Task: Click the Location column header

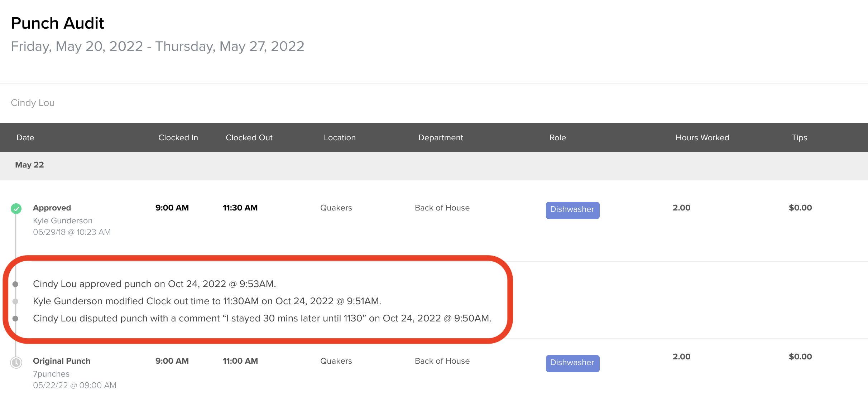Action: coord(340,137)
